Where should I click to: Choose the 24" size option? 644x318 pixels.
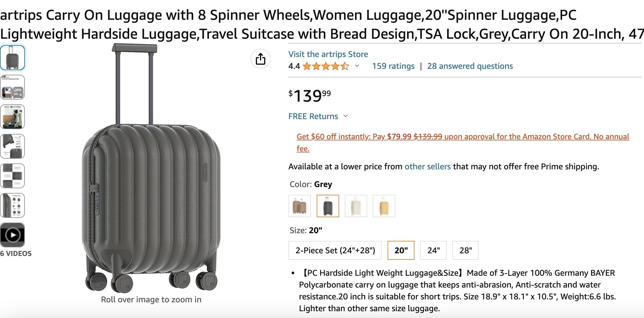[x=433, y=250]
